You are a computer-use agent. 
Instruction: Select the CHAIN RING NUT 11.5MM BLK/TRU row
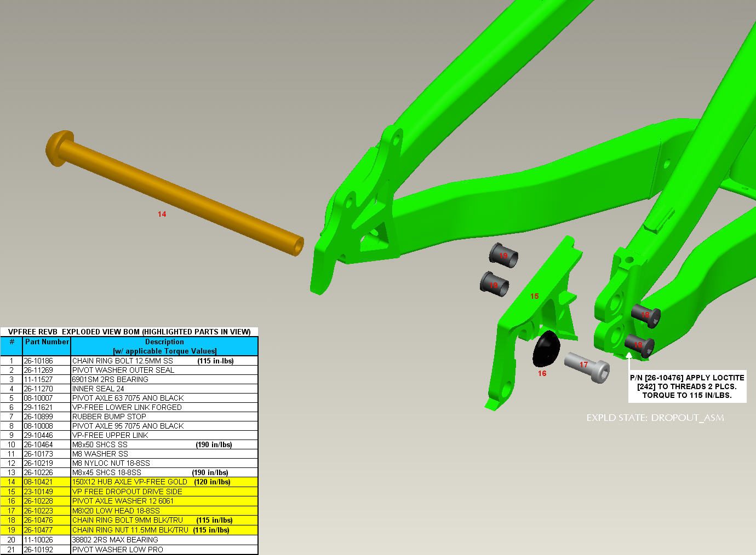[130, 530]
